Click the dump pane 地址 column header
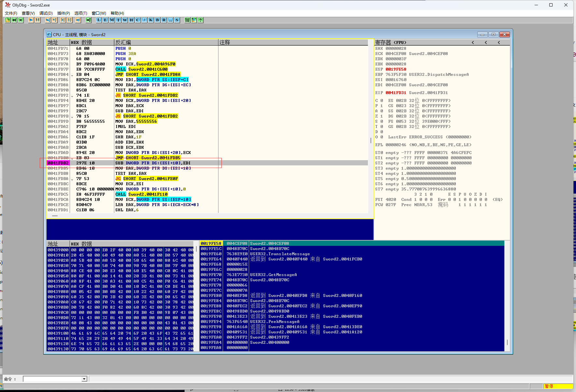576x392 pixels. click(x=58, y=244)
